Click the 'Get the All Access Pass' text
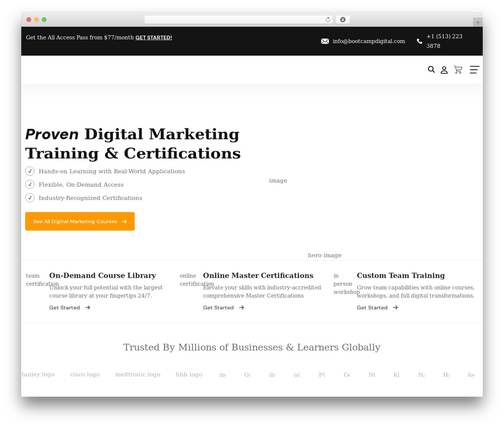The image size is (504, 427). pyautogui.click(x=80, y=38)
